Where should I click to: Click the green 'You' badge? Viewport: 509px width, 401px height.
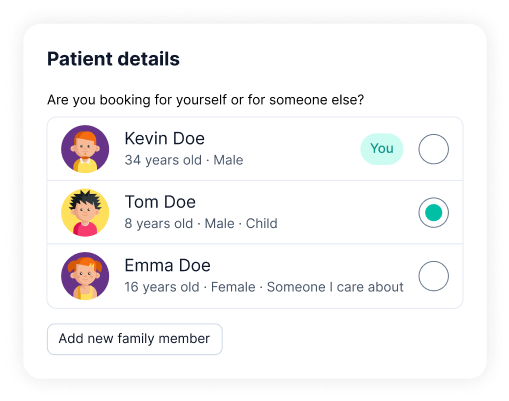(382, 149)
